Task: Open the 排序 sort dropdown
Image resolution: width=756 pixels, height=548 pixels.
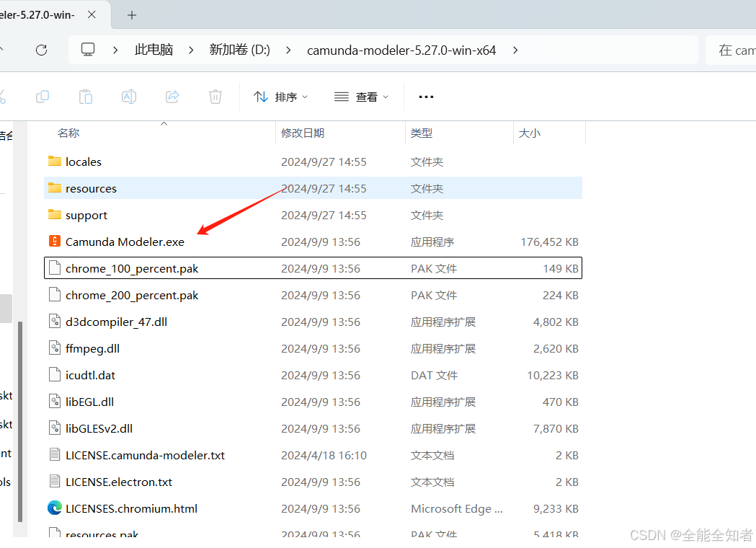Action: tap(280, 97)
